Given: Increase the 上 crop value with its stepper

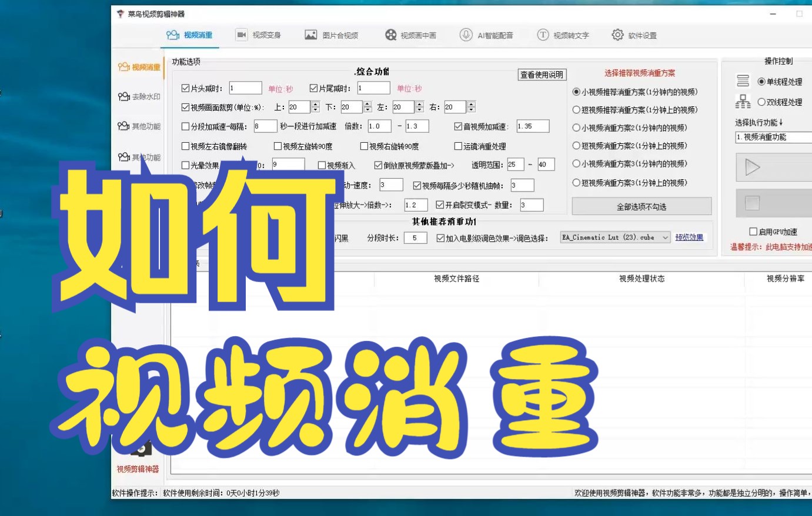Looking at the screenshot, I should [x=315, y=104].
